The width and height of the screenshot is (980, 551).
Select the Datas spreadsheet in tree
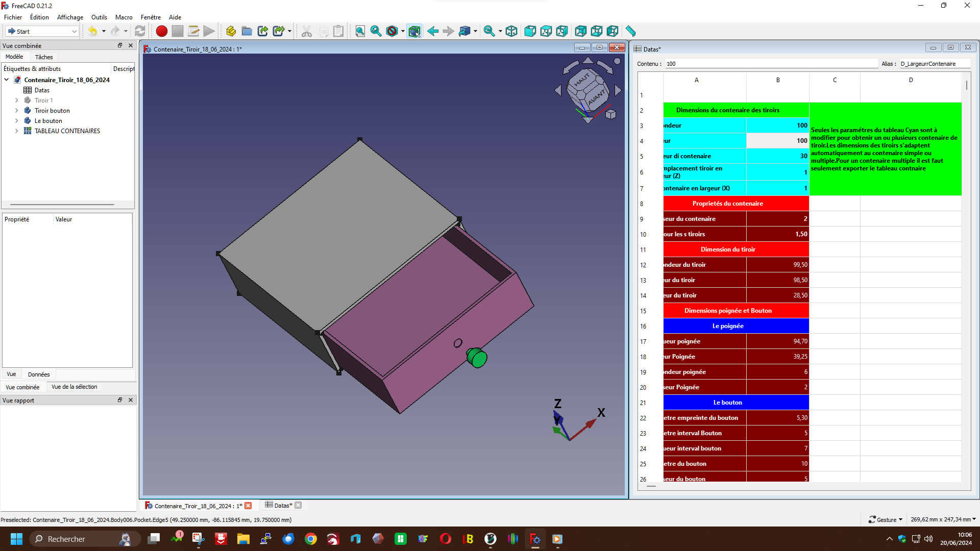coord(42,90)
